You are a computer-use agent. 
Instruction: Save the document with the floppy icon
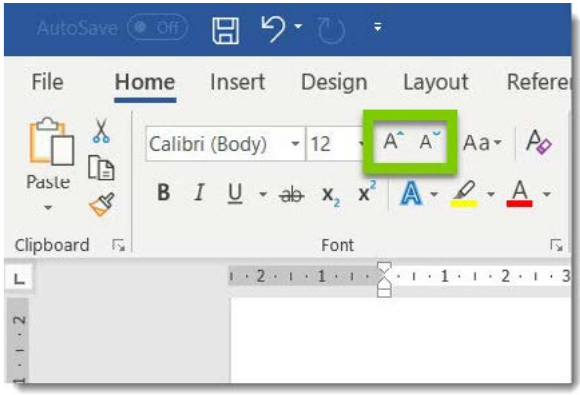click(225, 31)
